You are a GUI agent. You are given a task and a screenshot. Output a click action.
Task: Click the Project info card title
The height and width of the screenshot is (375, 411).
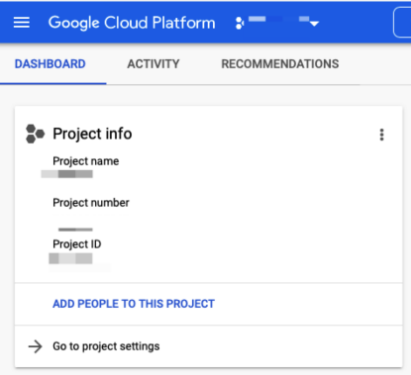(92, 134)
